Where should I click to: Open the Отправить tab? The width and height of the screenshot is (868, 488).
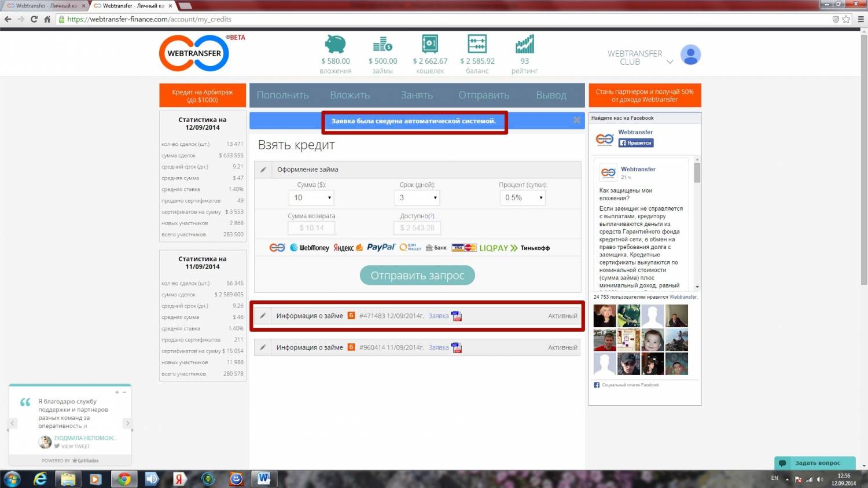point(484,95)
